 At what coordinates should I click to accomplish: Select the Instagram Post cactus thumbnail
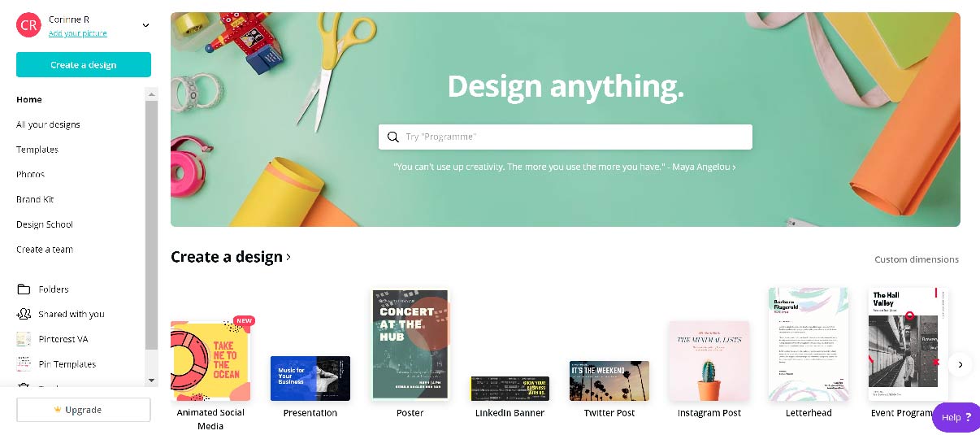(709, 361)
